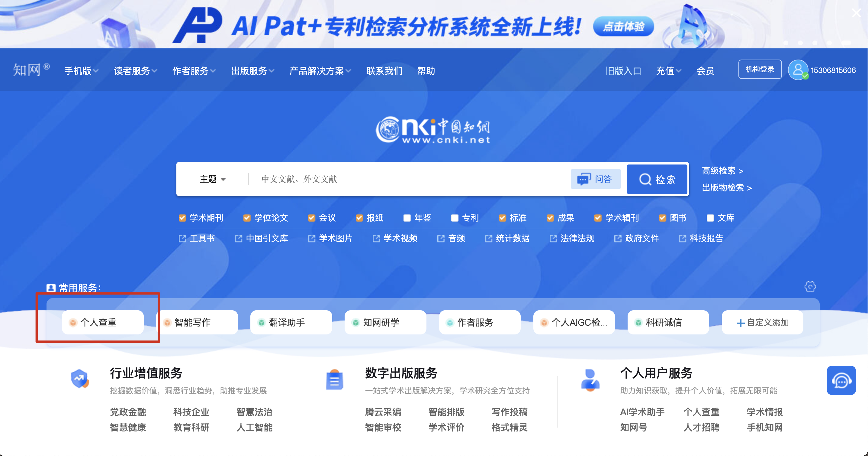Click the 问答 chat bubble icon
The height and width of the screenshot is (456, 868).
coord(584,179)
